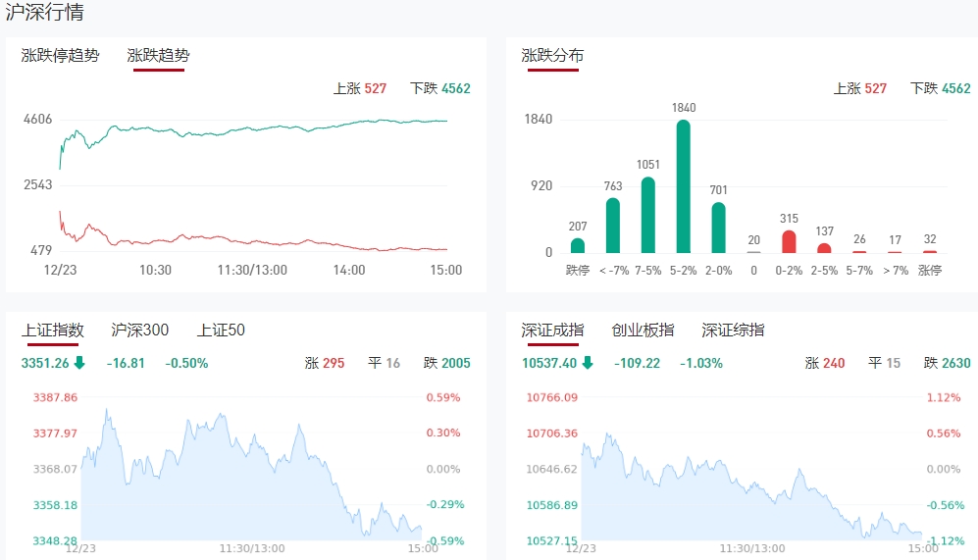
Task: Click the percentage change -0.50%
Action: click(x=186, y=363)
